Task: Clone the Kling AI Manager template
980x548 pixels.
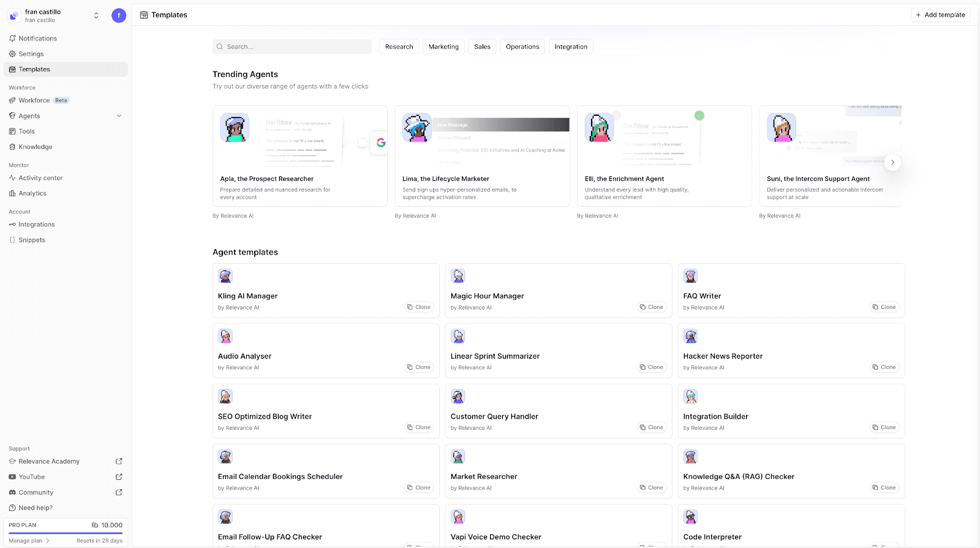Action: coord(419,307)
